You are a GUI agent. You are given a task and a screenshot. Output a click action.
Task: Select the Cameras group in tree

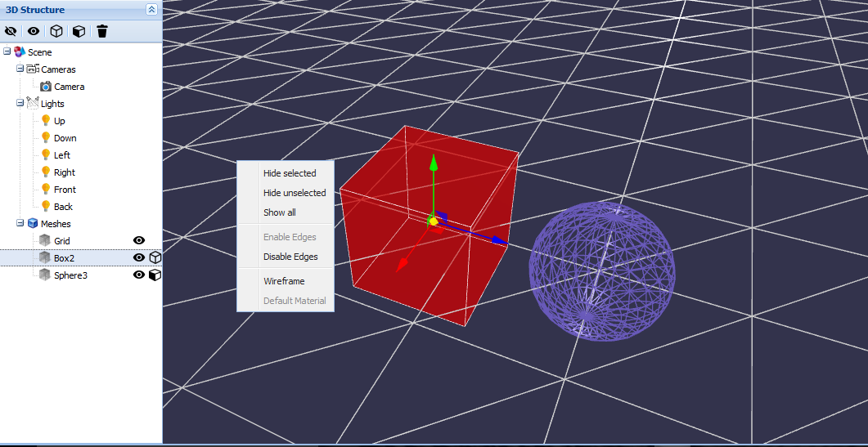[58, 69]
